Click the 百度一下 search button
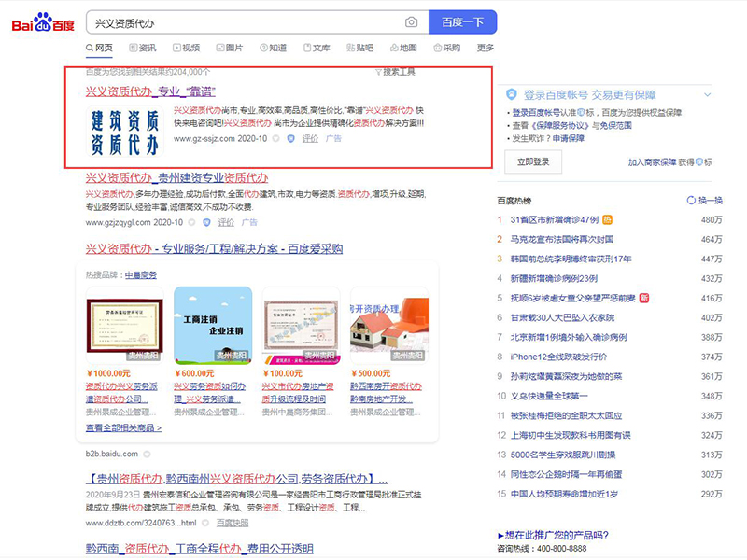This screenshot has height=560, width=747. pyautogui.click(x=462, y=22)
